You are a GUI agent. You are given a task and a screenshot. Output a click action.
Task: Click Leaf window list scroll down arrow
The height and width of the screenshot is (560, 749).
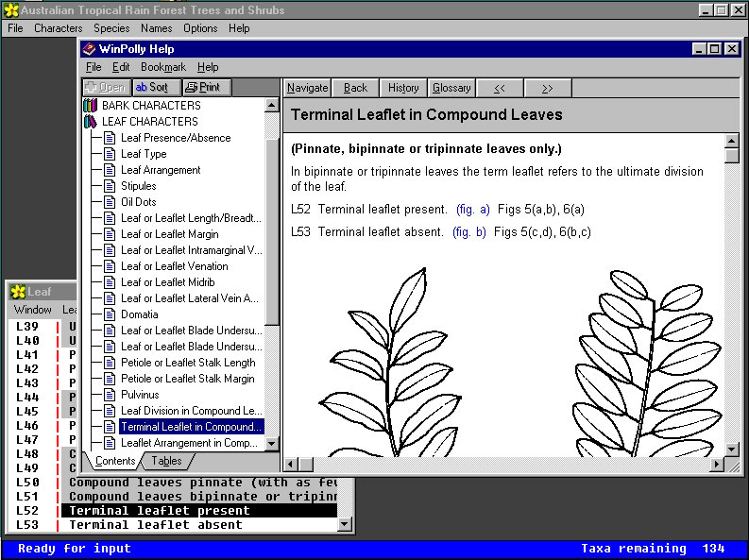point(345,525)
